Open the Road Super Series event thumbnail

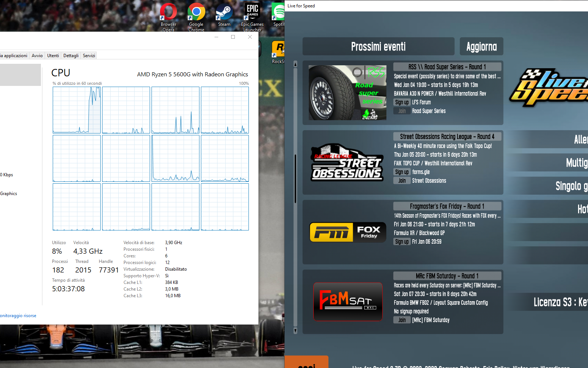click(347, 93)
